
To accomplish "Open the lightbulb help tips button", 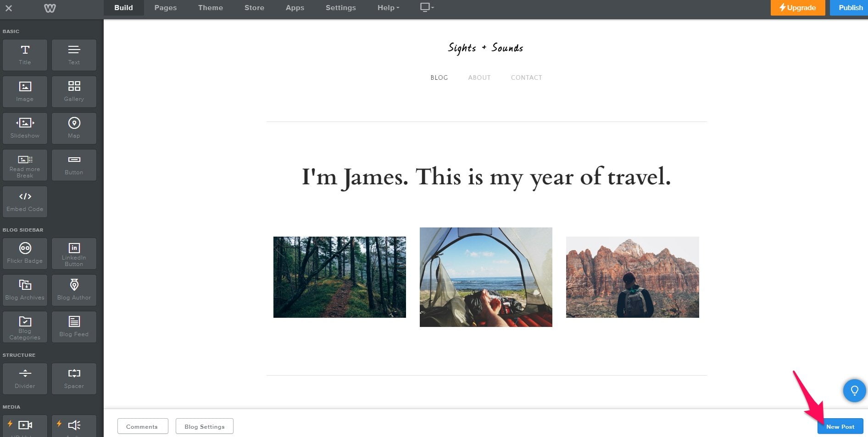I will (854, 390).
